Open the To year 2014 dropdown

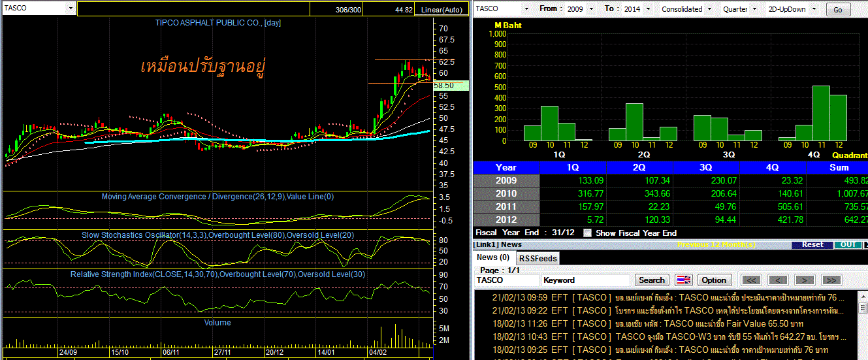(647, 9)
